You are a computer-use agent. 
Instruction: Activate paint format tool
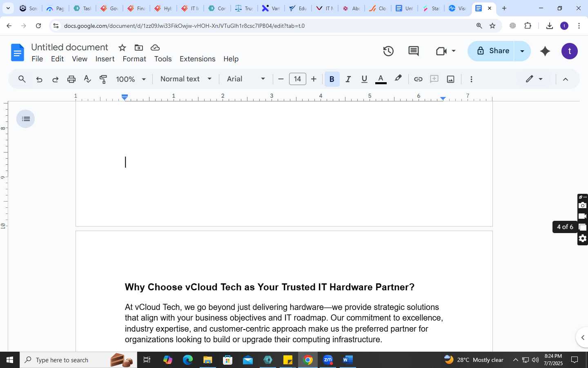point(103,79)
